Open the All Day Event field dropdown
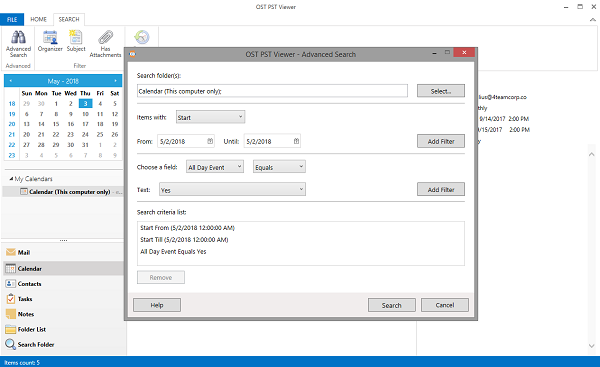The width and height of the screenshot is (600, 367). pyautogui.click(x=215, y=167)
